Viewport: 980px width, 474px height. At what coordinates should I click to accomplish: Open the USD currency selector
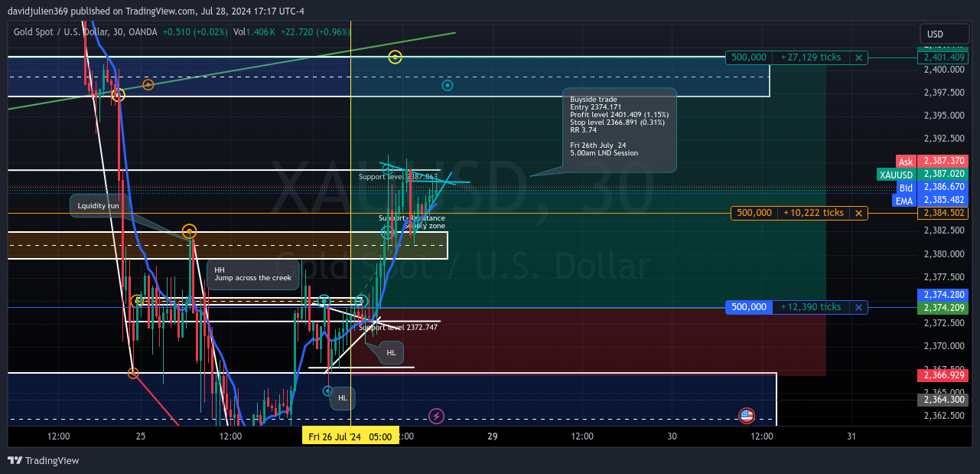(943, 34)
